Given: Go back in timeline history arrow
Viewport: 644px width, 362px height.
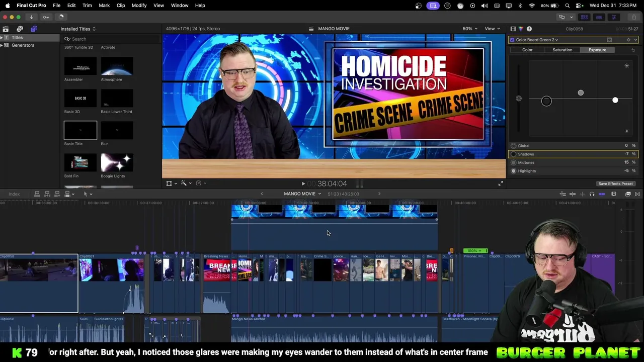Looking at the screenshot, I should click(x=262, y=194).
